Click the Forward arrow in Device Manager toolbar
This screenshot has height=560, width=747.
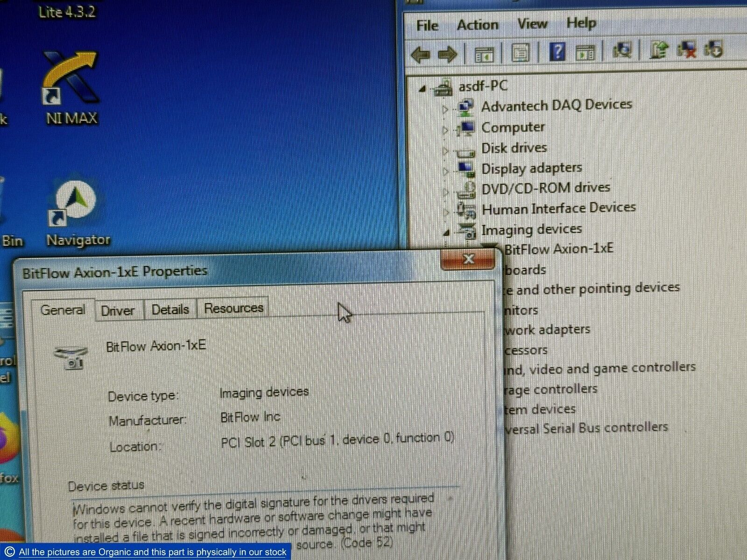coord(447,55)
